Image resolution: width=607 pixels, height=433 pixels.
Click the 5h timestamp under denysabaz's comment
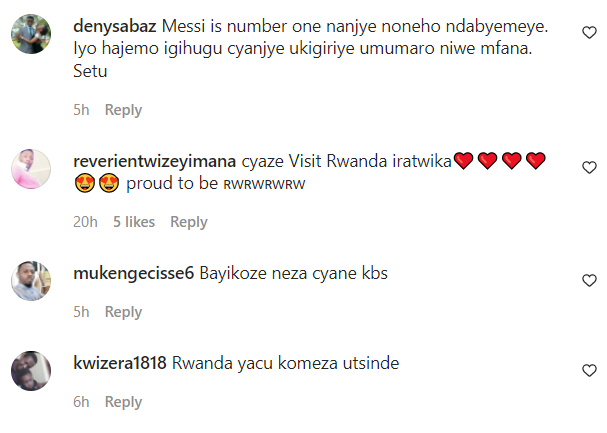81,110
